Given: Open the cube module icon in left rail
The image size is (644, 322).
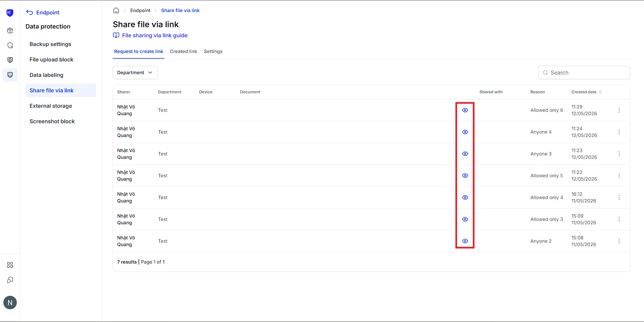Looking at the screenshot, I should [x=10, y=31].
